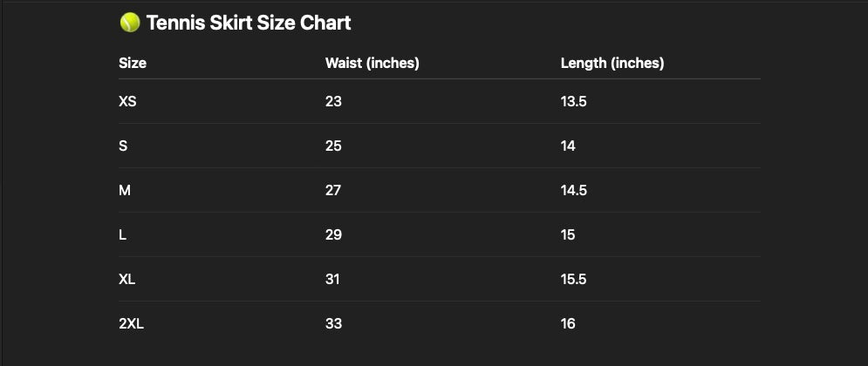The image size is (868, 366).
Task: Select the XL size cell
Action: tap(126, 279)
